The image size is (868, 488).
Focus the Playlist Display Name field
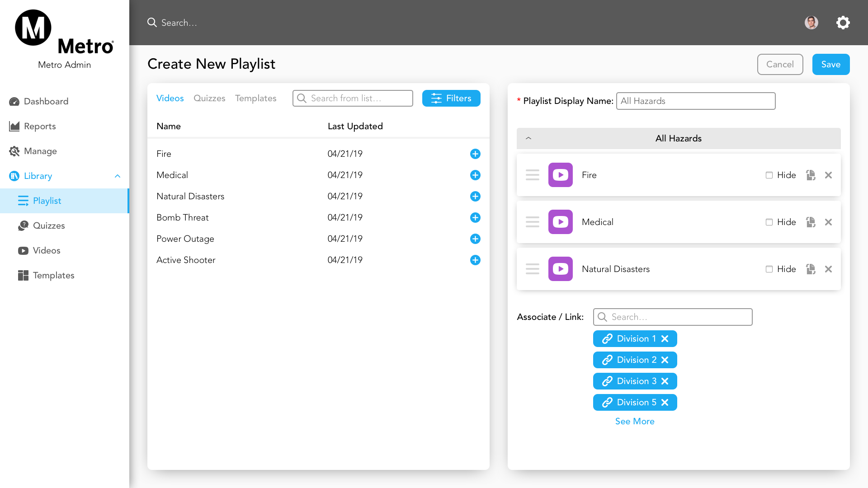pos(695,101)
